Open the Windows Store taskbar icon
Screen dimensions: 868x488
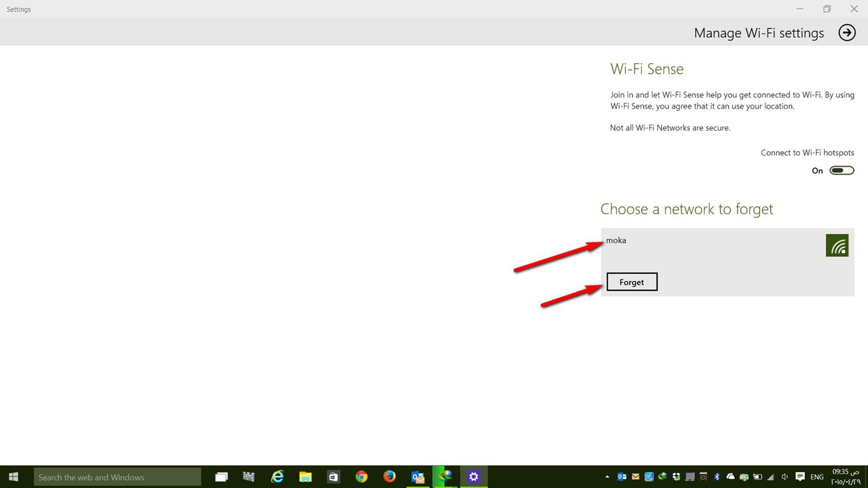333,477
